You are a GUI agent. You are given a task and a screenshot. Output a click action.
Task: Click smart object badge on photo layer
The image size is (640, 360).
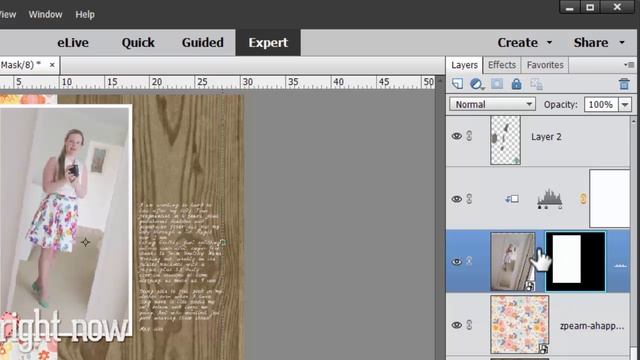click(529, 286)
